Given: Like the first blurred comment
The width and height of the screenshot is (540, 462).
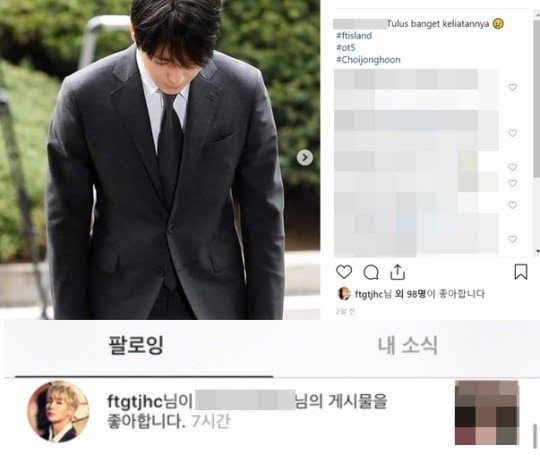Looking at the screenshot, I should (512, 87).
